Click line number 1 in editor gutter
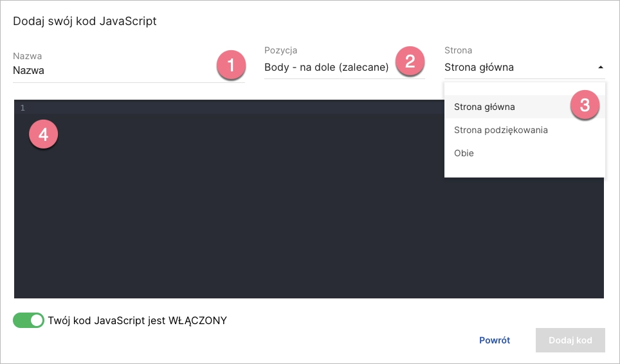The width and height of the screenshot is (620, 364). (x=23, y=108)
